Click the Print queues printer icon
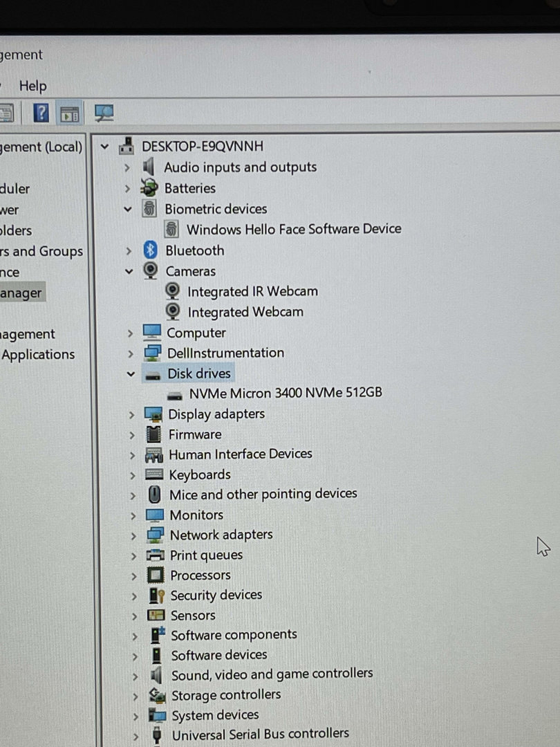 tap(156, 555)
